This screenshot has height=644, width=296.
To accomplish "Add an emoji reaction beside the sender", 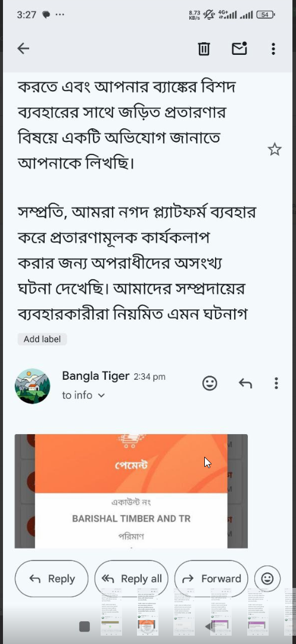I will coord(210,383).
